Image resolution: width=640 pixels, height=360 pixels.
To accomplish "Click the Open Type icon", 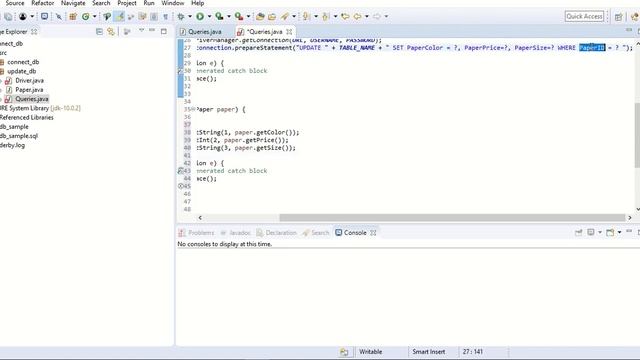I will 260,16.
